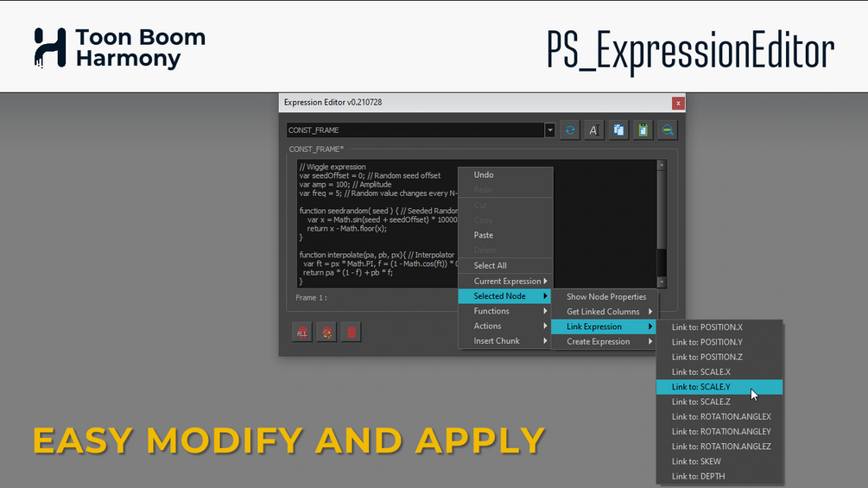
Task: Click the delete unlinked expressions trash icon
Action: pos(326,332)
